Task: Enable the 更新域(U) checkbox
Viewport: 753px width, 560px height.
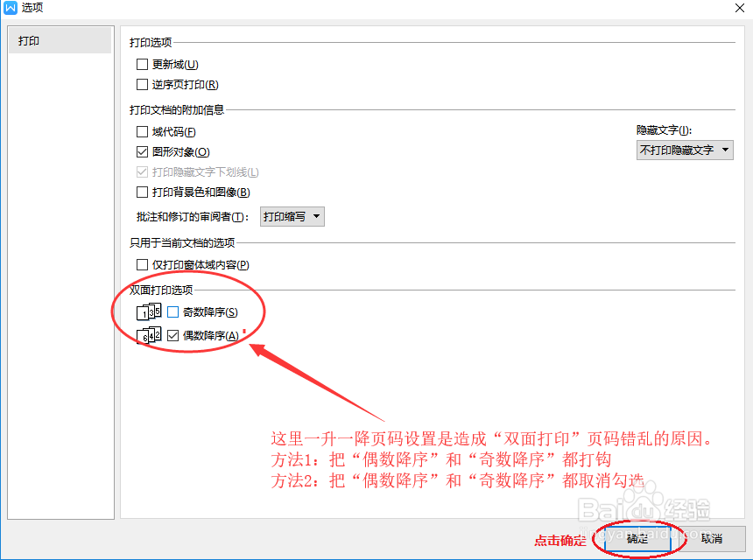Action: pos(142,64)
